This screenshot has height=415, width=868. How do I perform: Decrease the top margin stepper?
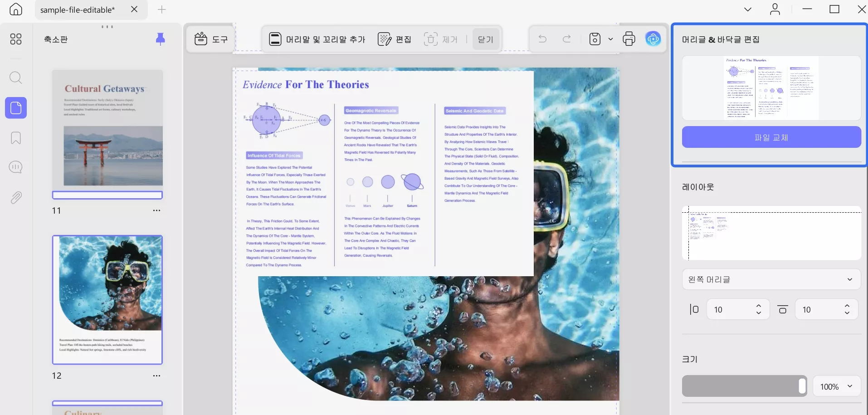(847, 313)
